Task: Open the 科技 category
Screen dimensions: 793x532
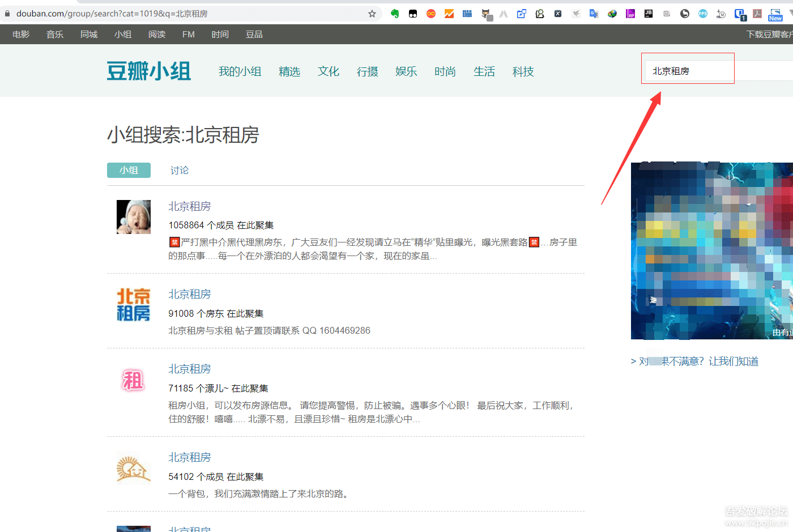Action: click(523, 71)
